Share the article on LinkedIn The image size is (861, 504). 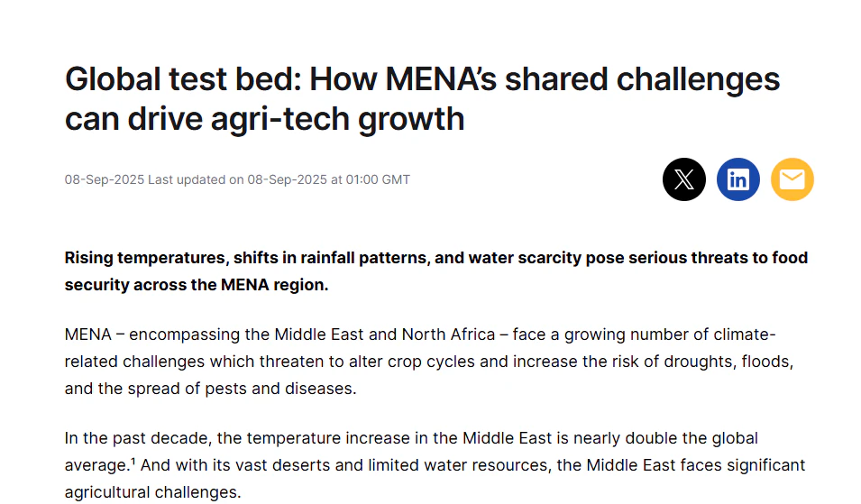pos(737,179)
